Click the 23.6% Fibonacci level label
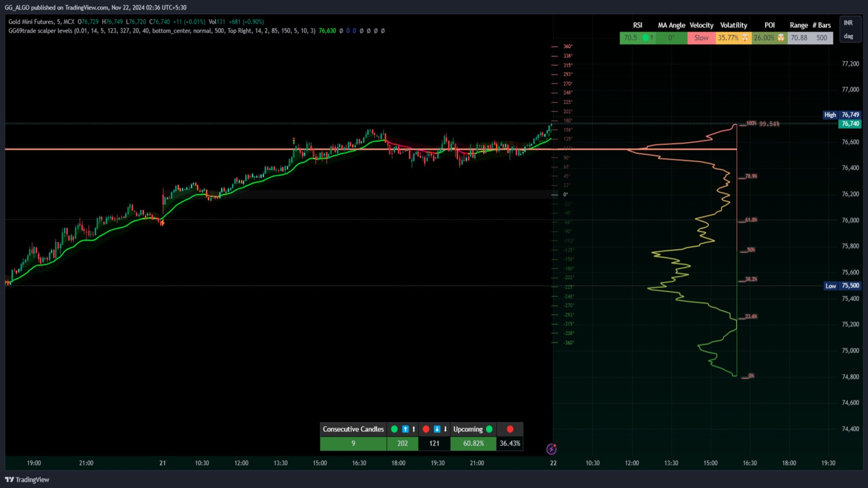Viewport: 868px width, 488px height. 751,316
